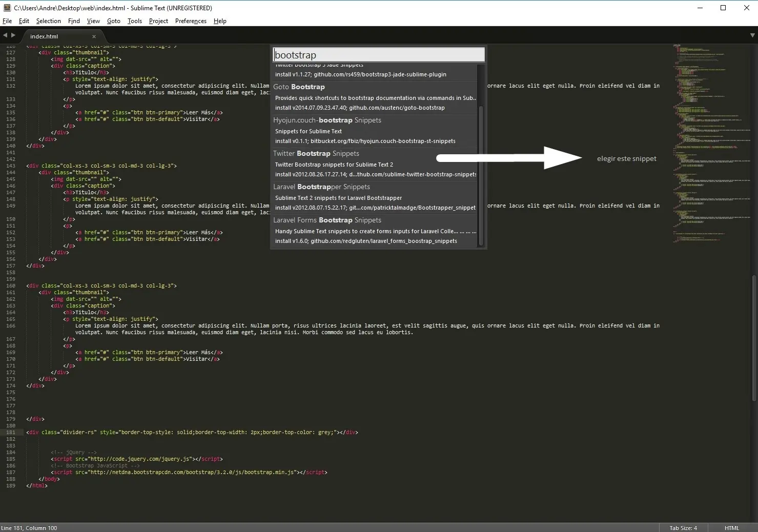
Task: Select the Goto Bootstrap package
Action: [x=375, y=97]
